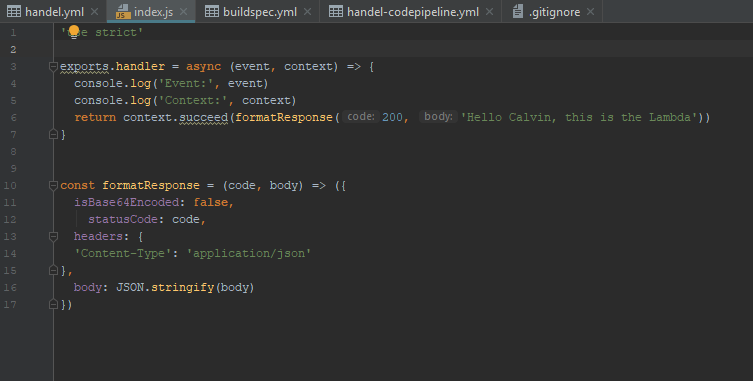Close the handel.yml tab

pos(95,12)
